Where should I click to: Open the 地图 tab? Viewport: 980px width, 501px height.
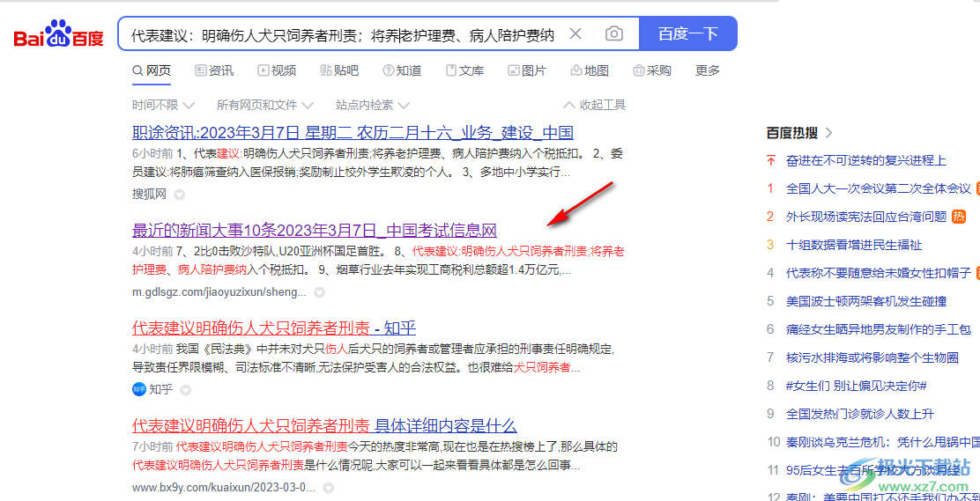click(x=590, y=70)
